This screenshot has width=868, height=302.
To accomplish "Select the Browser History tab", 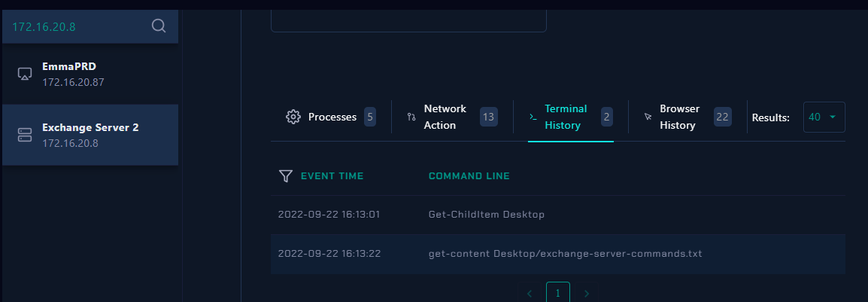I will coord(687,117).
